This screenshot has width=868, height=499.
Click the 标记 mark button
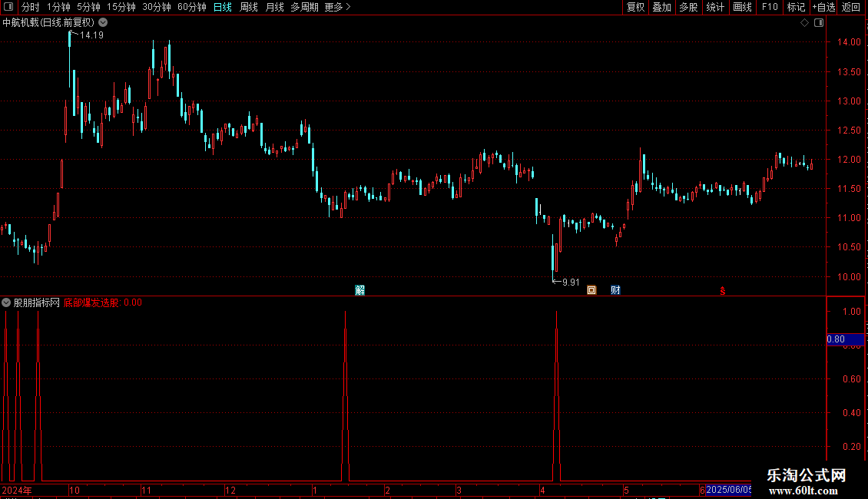(796, 7)
